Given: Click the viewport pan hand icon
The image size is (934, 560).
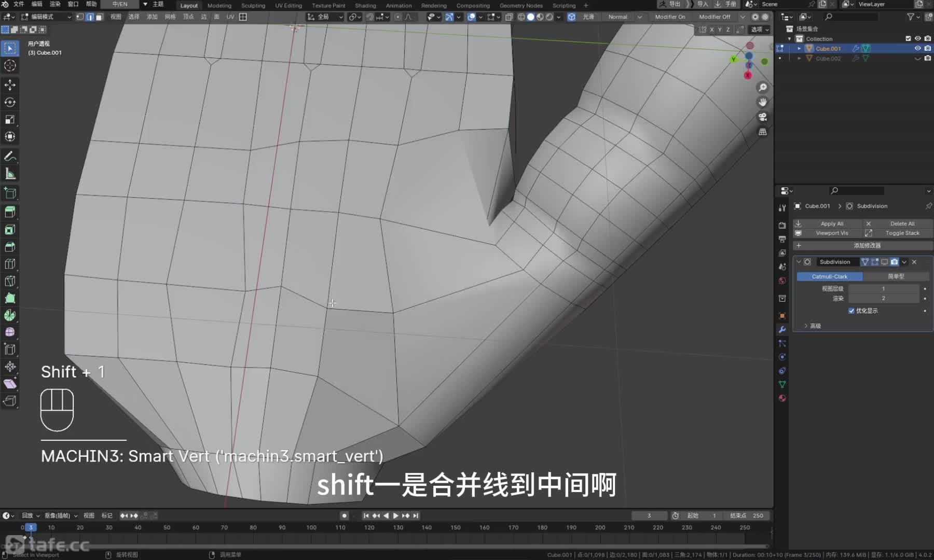Looking at the screenshot, I should (762, 102).
